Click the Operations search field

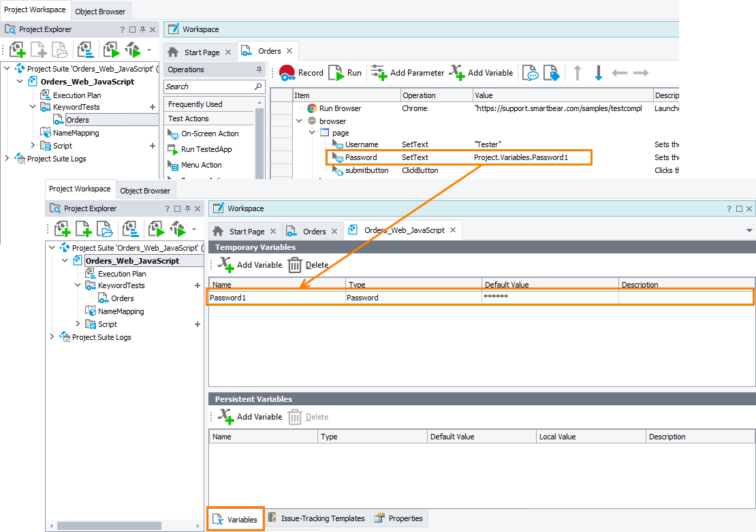point(208,87)
